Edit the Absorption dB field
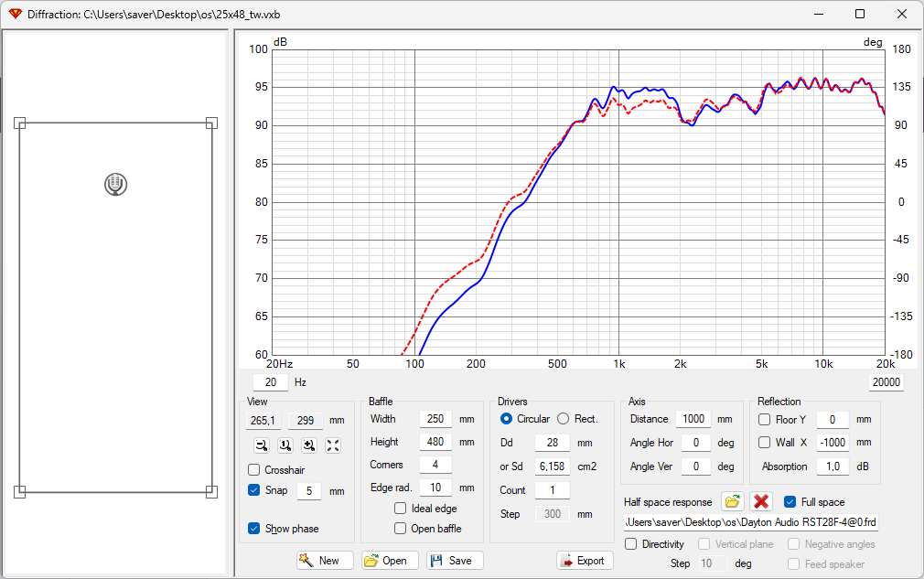This screenshot has height=579, width=924. tap(833, 466)
